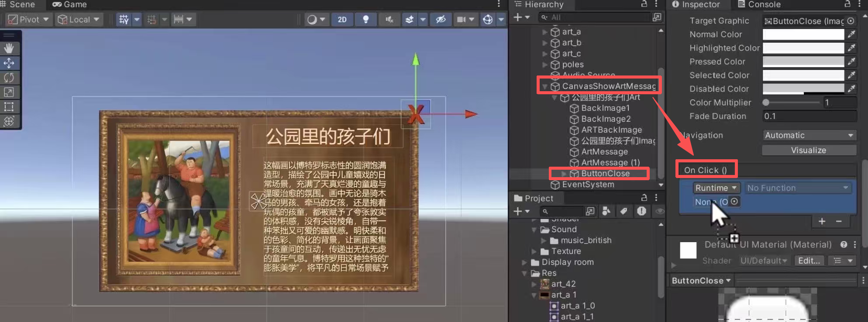
Task: Click the Visualize navigation button
Action: (x=809, y=150)
